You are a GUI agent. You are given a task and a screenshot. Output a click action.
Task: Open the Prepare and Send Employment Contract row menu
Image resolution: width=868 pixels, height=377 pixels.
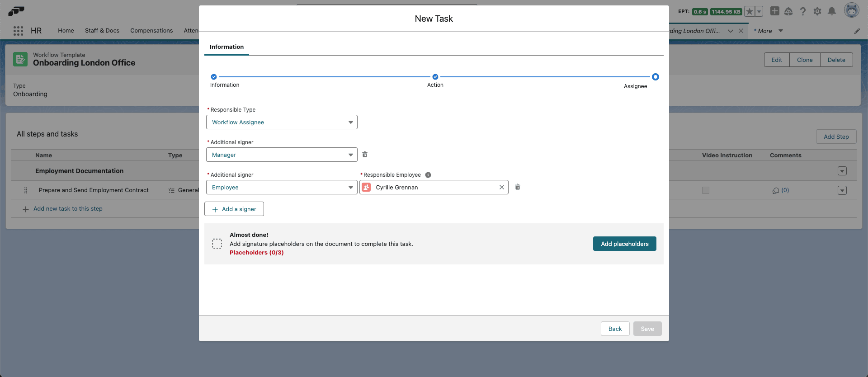pos(842,190)
